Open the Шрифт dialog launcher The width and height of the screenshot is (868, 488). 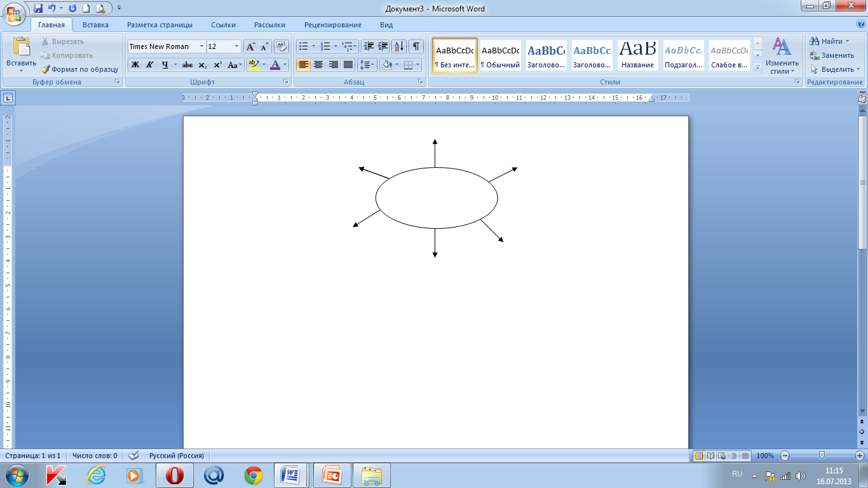pos(286,82)
